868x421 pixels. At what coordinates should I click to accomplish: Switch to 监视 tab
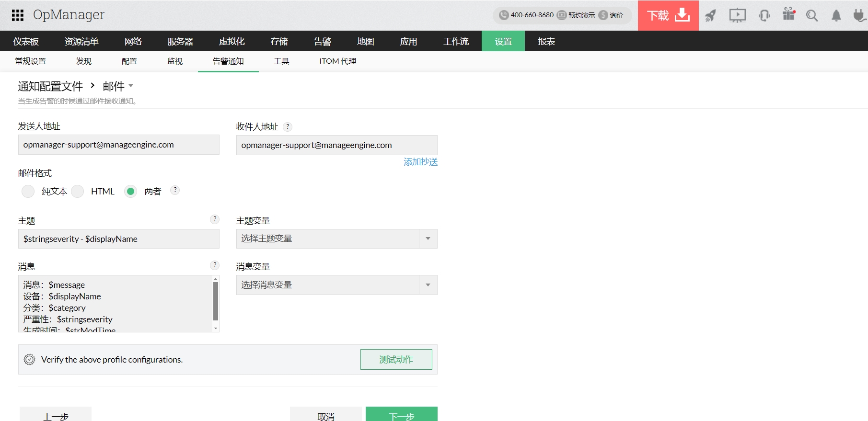[x=175, y=61]
